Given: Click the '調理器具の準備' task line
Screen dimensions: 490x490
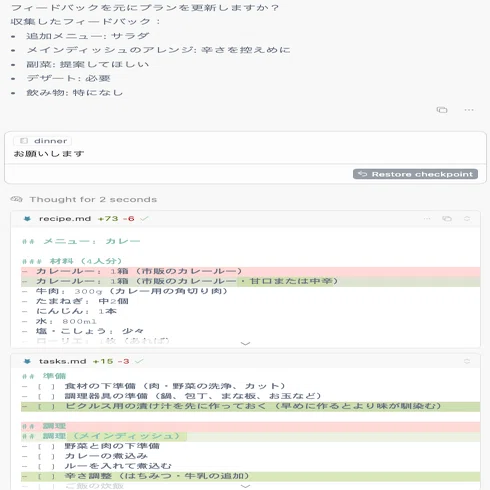Looking at the screenshot, I should tap(171, 396).
